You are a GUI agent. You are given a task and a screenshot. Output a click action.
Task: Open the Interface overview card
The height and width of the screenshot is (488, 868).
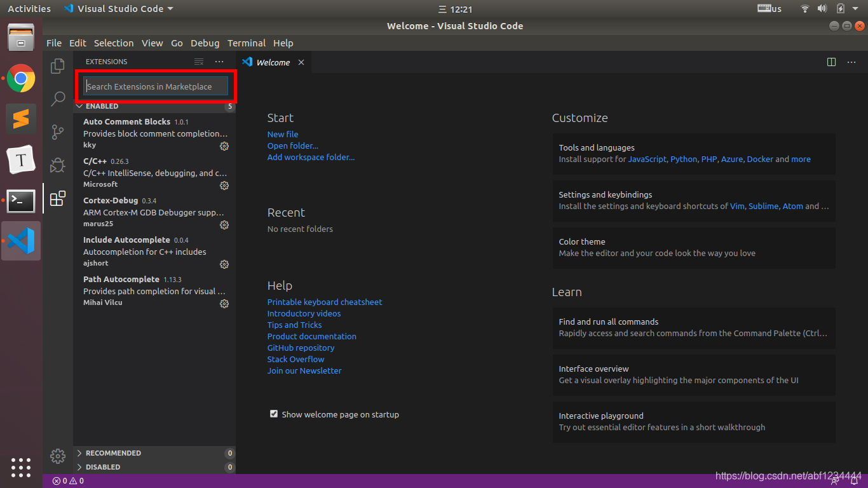pos(694,374)
